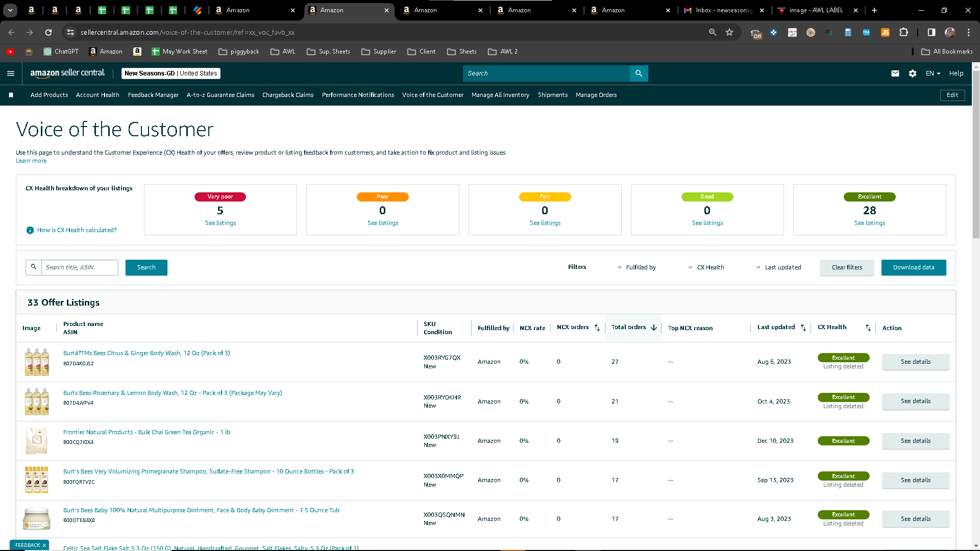Open the browser zoom magnifier icon in address bar

click(x=713, y=32)
